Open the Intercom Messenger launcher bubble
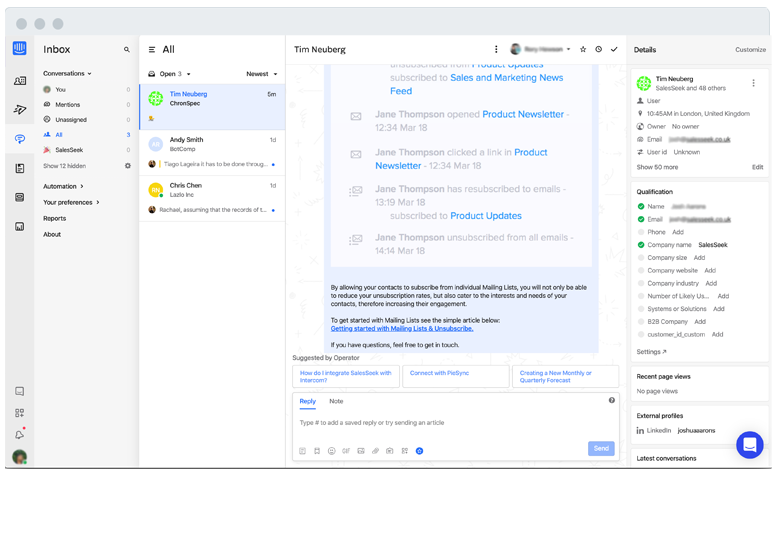This screenshot has width=777, height=533. [x=750, y=445]
